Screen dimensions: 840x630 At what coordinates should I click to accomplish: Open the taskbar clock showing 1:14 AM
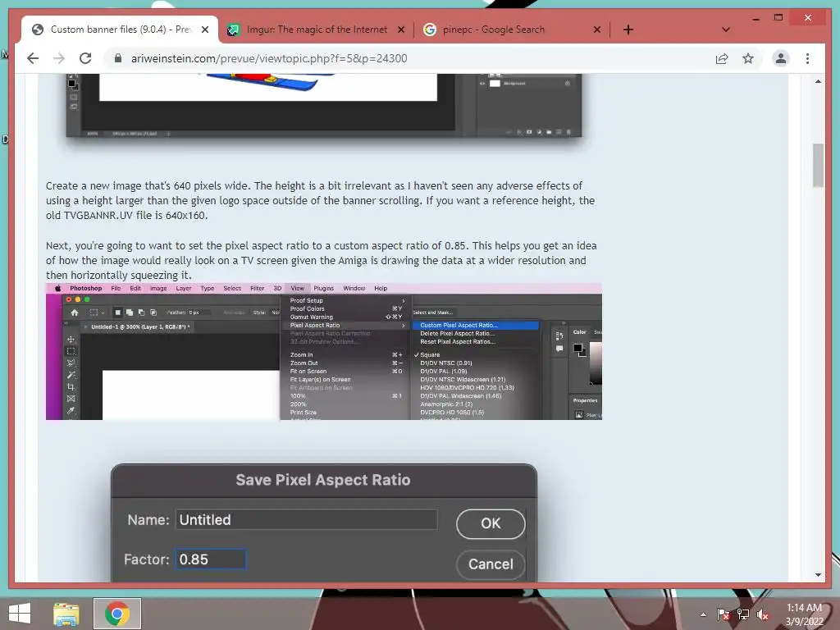coord(804,614)
